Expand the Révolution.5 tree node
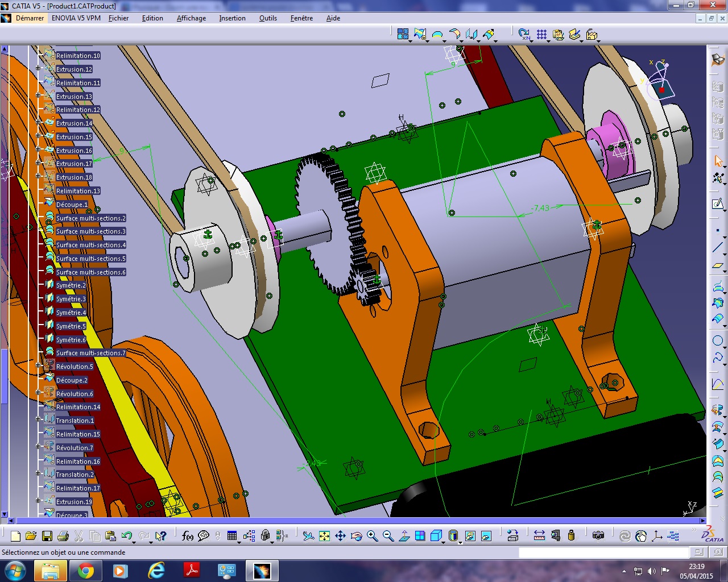 38,366
